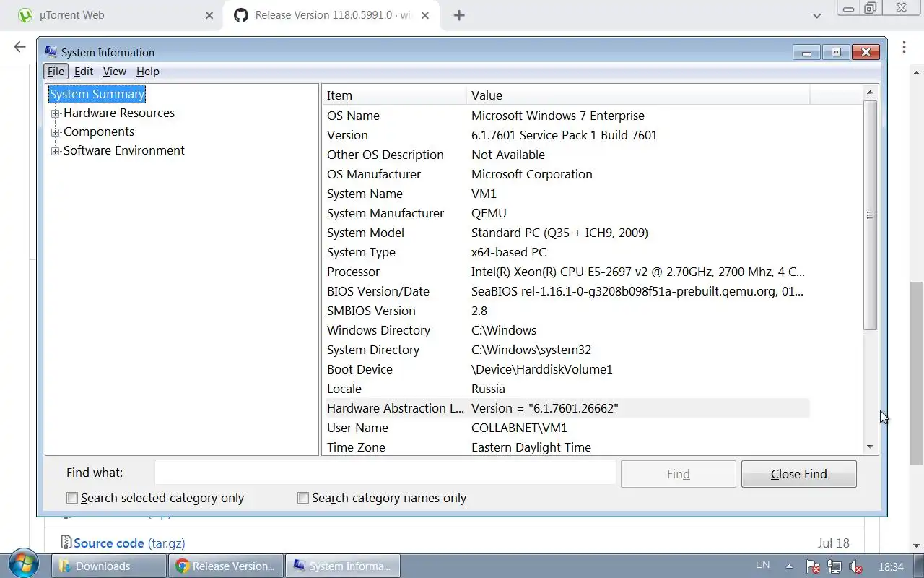Click the Windows Start orb
The image size is (924, 578).
tap(23, 564)
